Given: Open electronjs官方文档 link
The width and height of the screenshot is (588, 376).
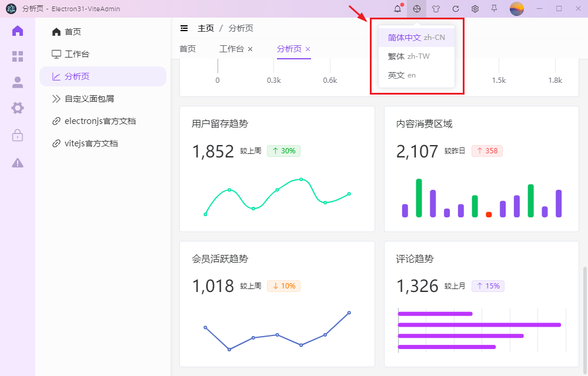Looking at the screenshot, I should pos(103,121).
